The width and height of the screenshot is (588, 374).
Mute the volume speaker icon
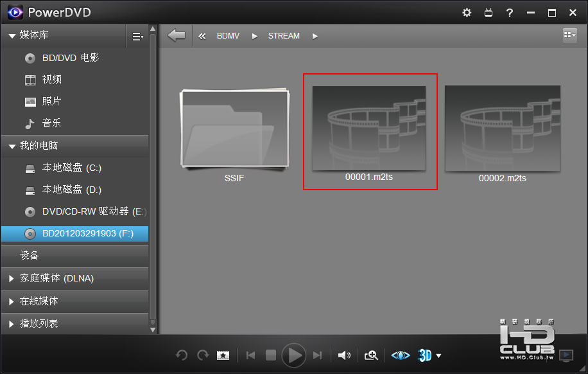[344, 355]
